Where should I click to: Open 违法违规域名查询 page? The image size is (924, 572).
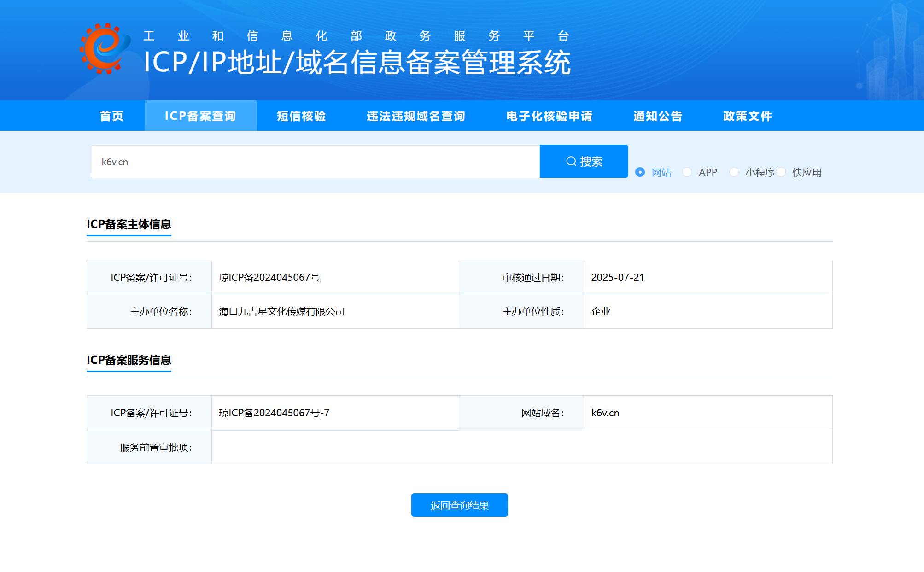416,116
